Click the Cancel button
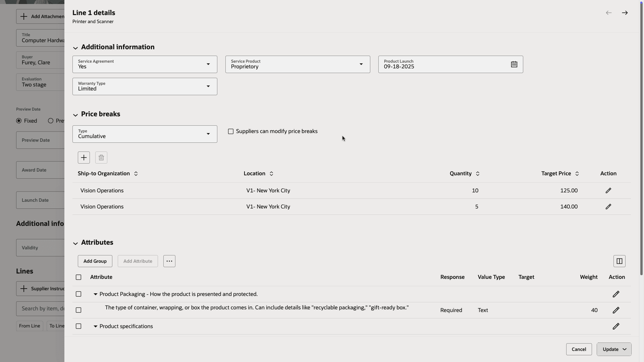Viewport: 644px width, 362px height. tap(579, 349)
